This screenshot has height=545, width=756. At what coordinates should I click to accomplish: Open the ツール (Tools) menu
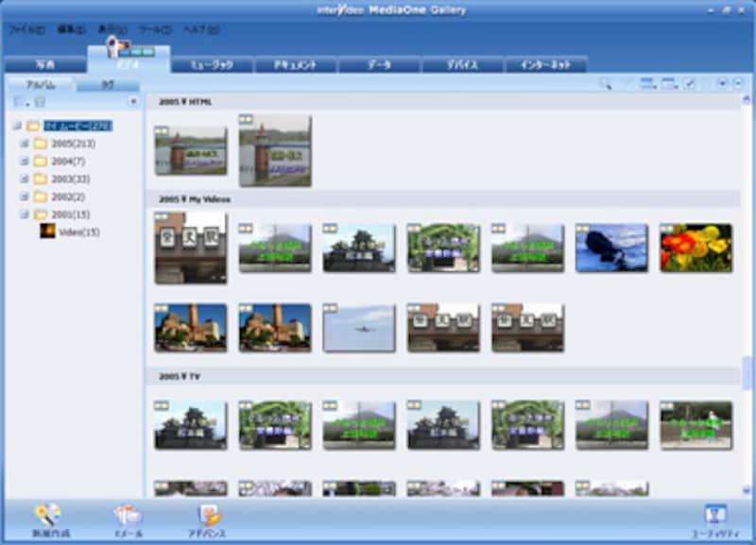(154, 30)
